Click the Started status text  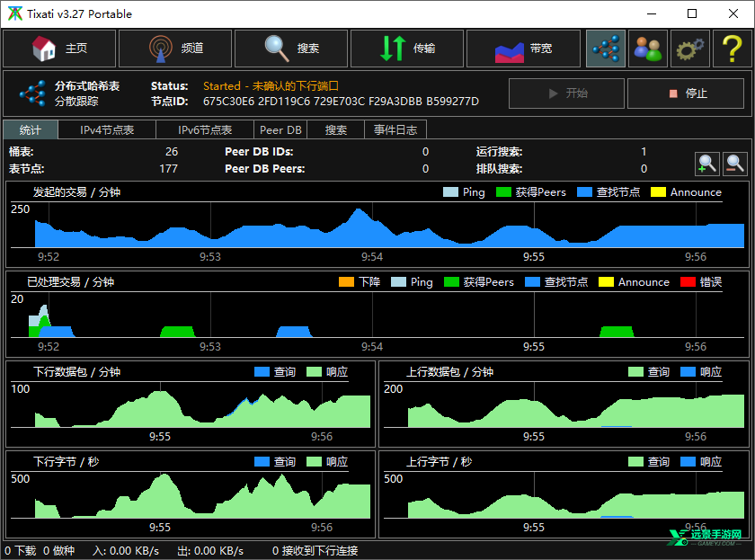point(271,86)
